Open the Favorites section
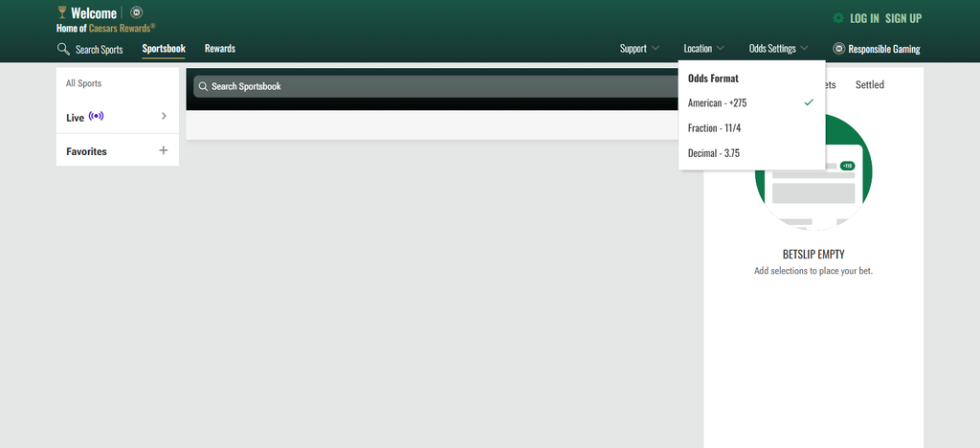 coord(118,151)
